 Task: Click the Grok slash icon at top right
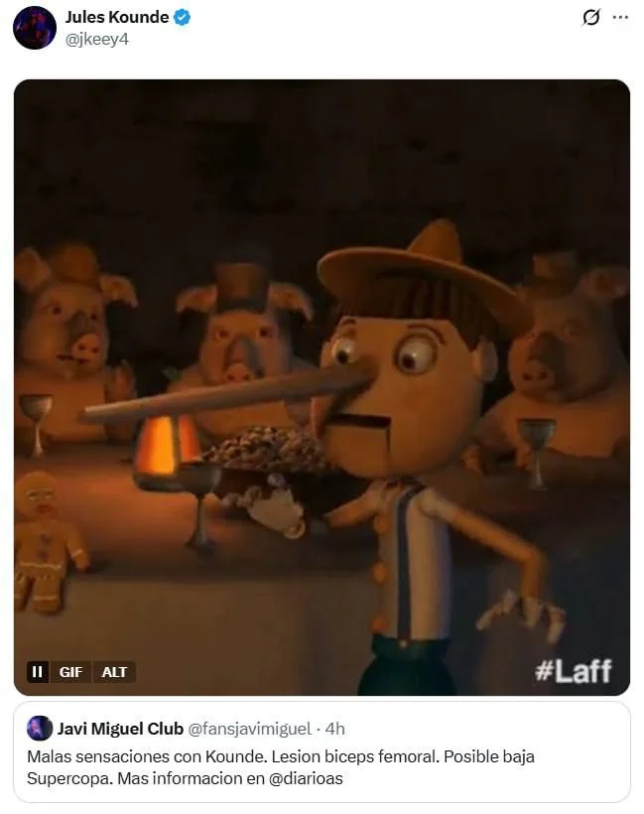coord(591,17)
